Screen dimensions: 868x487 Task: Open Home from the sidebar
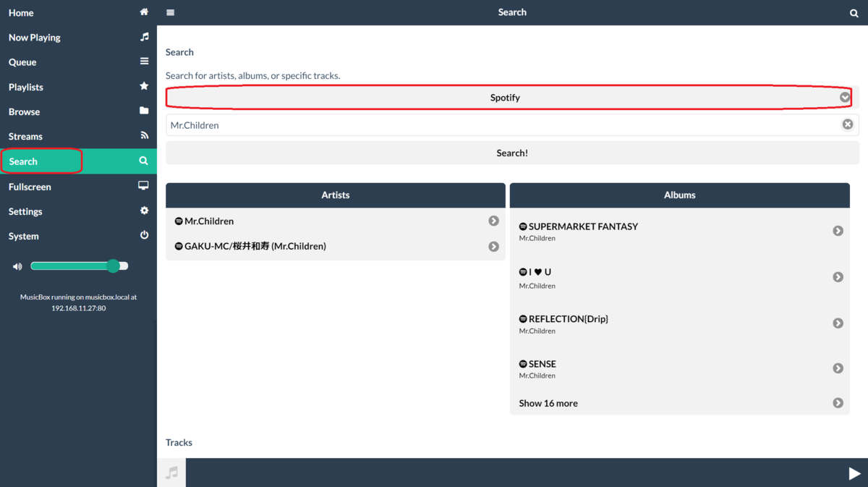(x=78, y=12)
